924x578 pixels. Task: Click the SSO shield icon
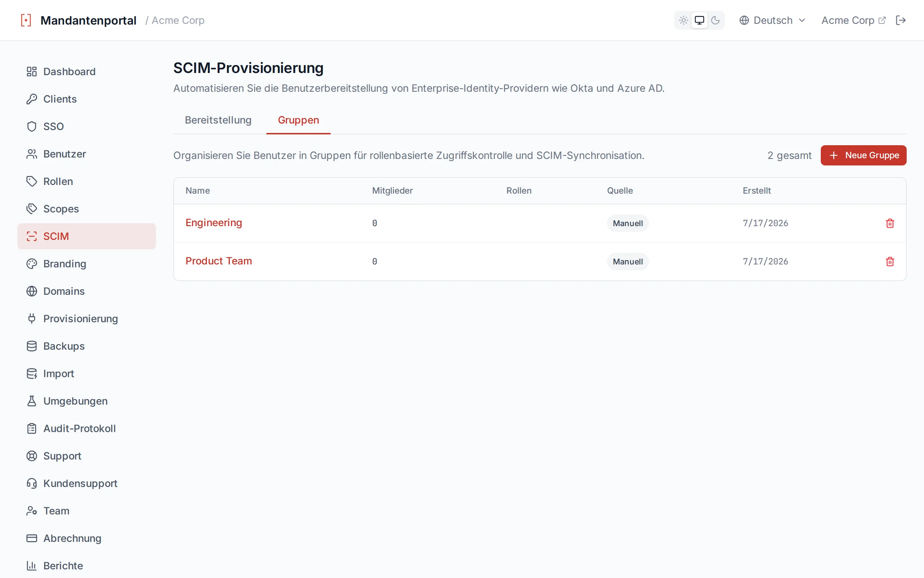[32, 126]
